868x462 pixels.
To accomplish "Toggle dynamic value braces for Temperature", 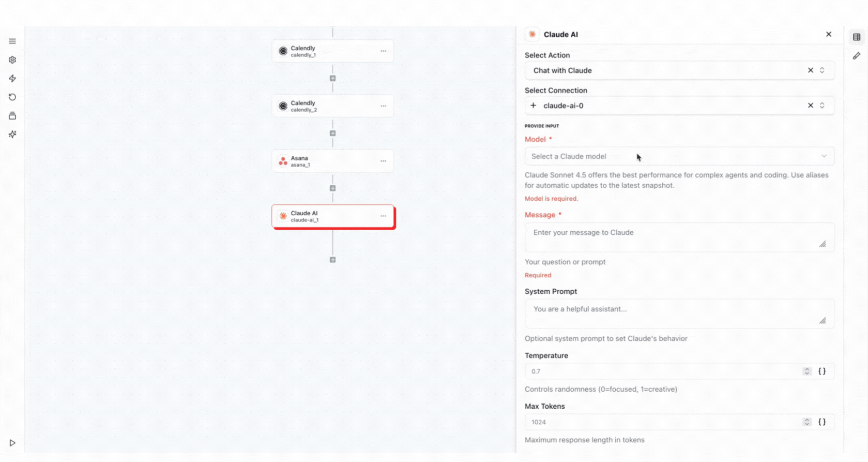I will [822, 371].
